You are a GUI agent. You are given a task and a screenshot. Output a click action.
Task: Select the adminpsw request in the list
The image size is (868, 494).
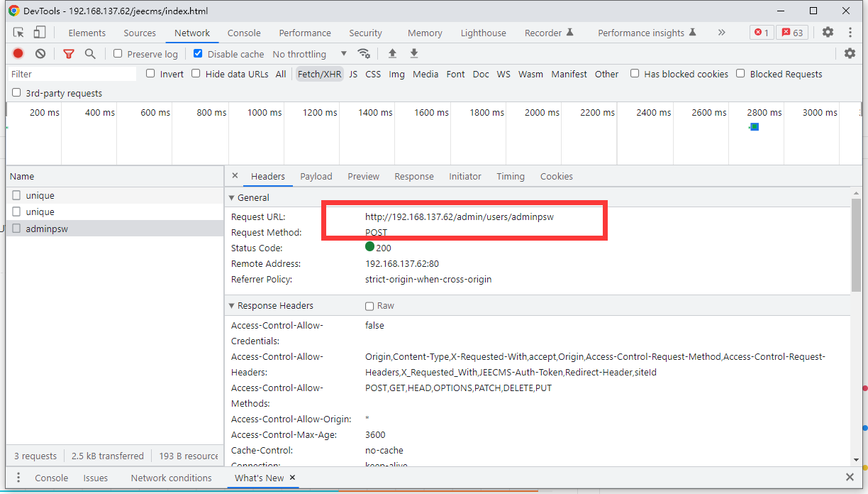[x=46, y=229]
